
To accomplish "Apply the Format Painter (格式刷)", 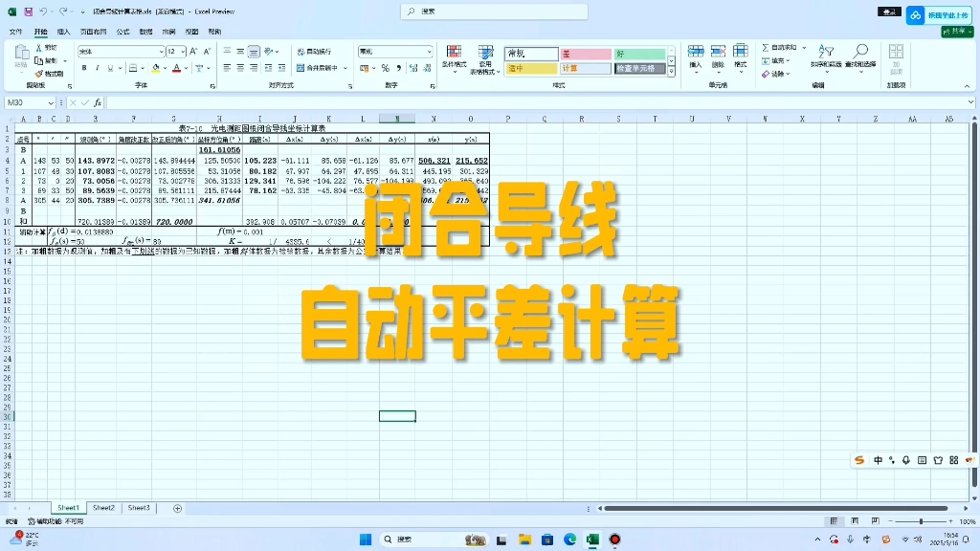I will coord(50,72).
